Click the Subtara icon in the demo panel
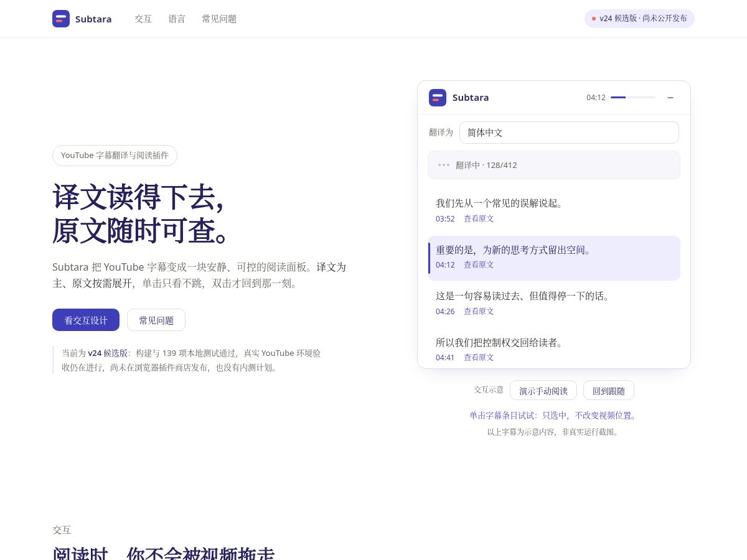This screenshot has height=560, width=747. [438, 98]
